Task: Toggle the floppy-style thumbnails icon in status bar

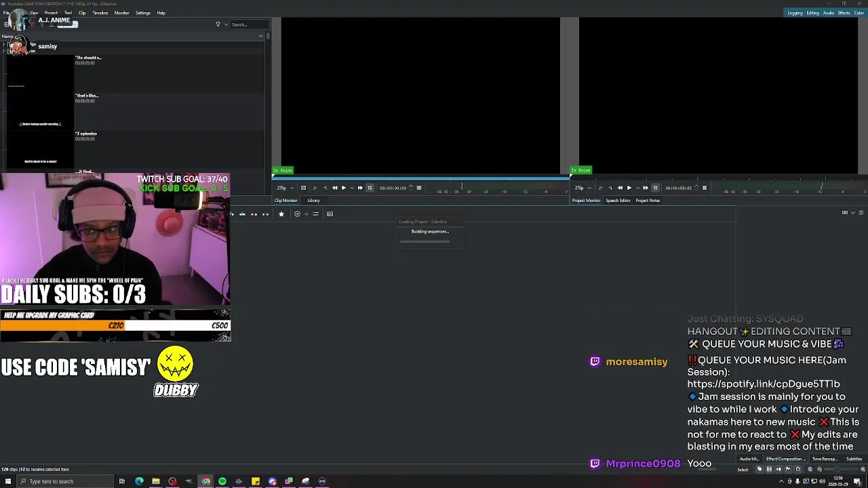Action: (769, 469)
